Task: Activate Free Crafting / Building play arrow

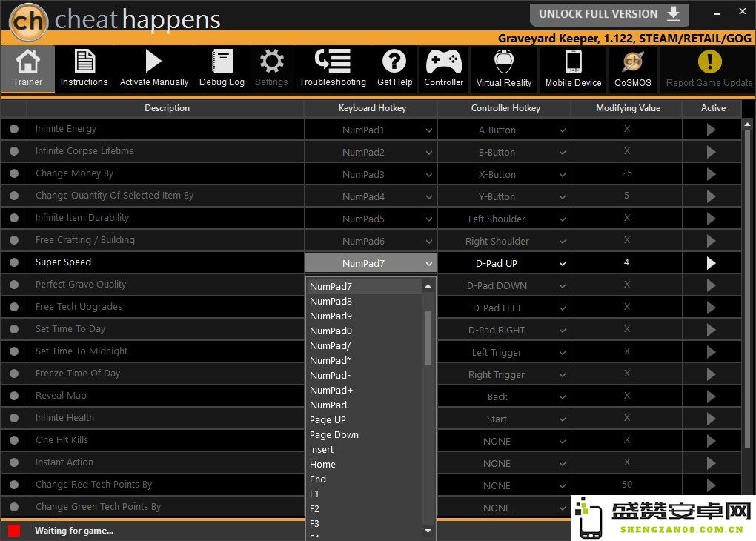Action: click(712, 241)
